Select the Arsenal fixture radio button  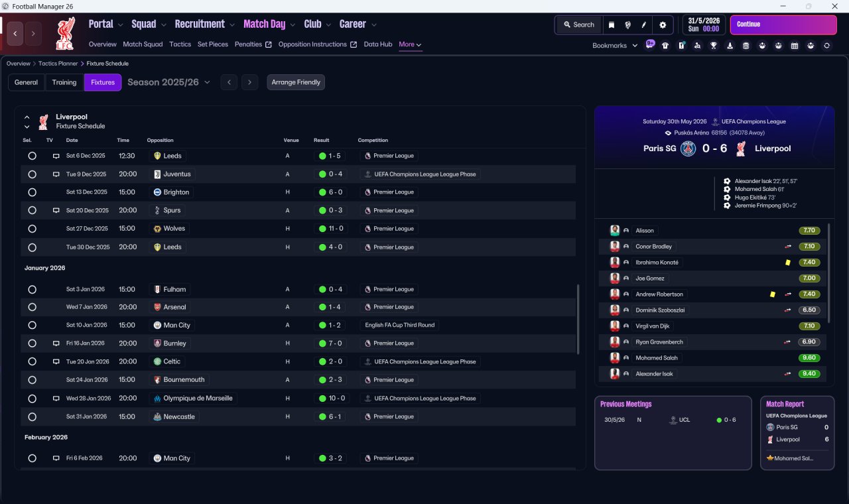click(32, 307)
